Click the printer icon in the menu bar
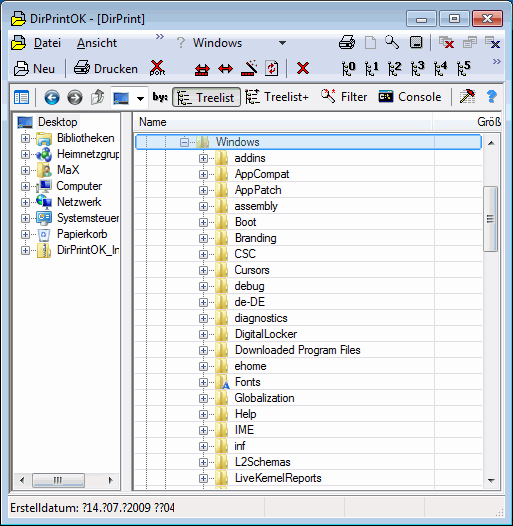The width and height of the screenshot is (513, 526). click(347, 43)
